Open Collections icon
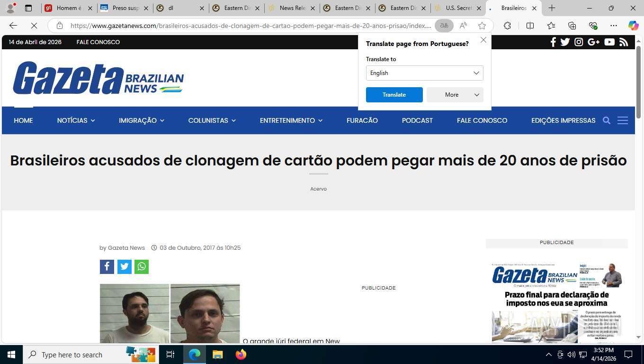This screenshot has height=364, width=644. click(572, 26)
